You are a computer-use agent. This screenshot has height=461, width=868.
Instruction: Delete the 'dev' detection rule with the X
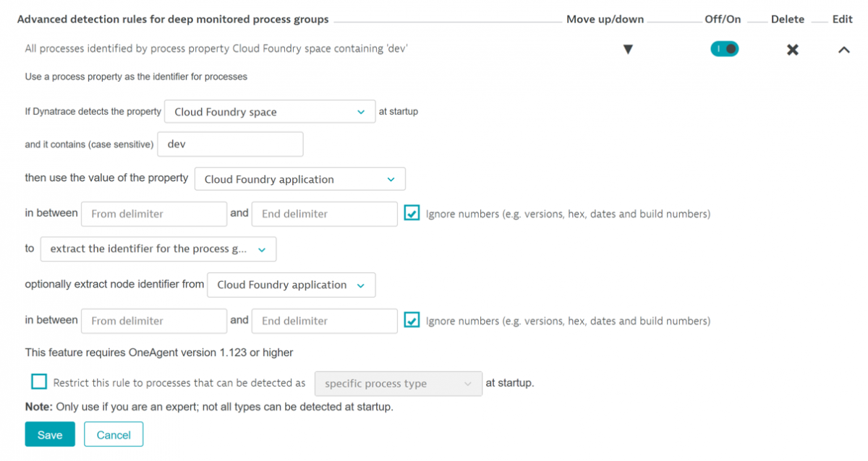coord(792,50)
